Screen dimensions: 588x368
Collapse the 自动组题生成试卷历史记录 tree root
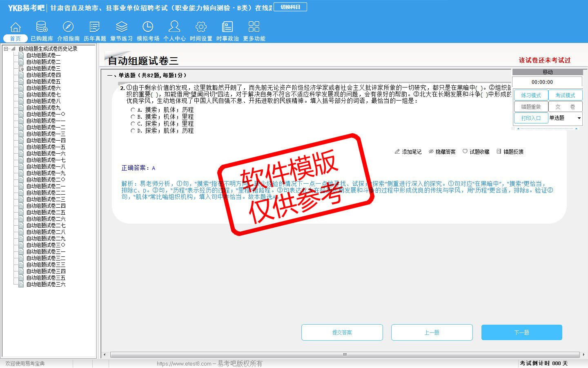tap(6, 49)
